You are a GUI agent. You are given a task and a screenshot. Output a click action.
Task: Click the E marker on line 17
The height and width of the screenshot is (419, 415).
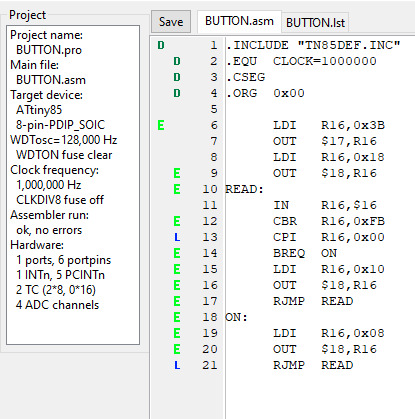point(177,301)
